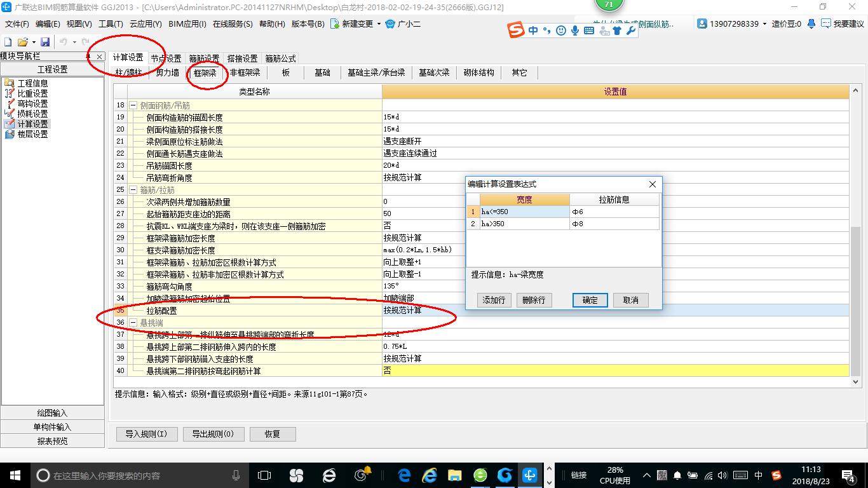The width and height of the screenshot is (868, 488).
Task: Click the Sogou soft keyboard icon
Action: click(x=589, y=30)
